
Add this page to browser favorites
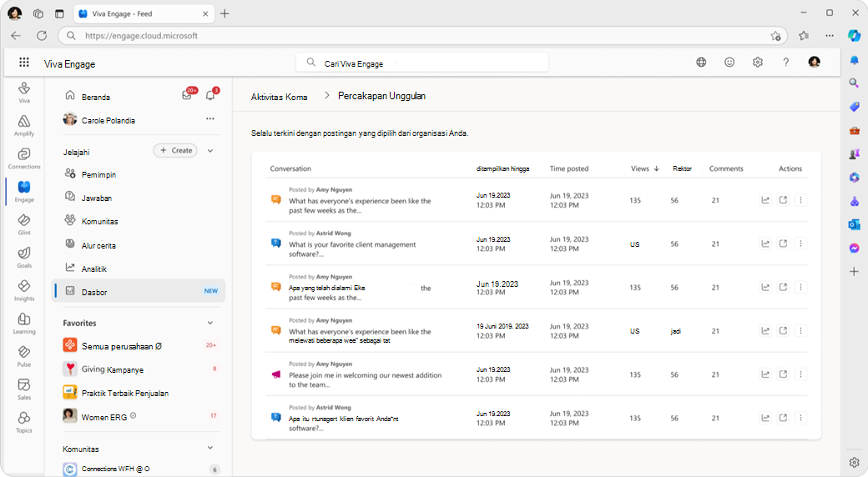coord(775,35)
